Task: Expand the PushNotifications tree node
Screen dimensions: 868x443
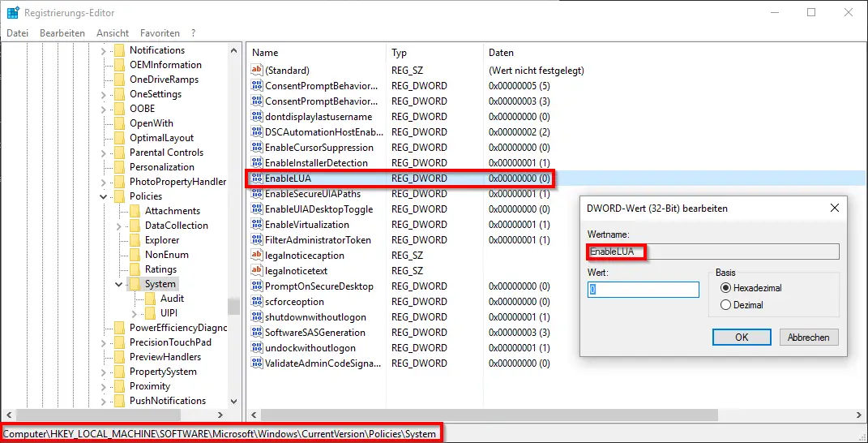Action: [104, 401]
